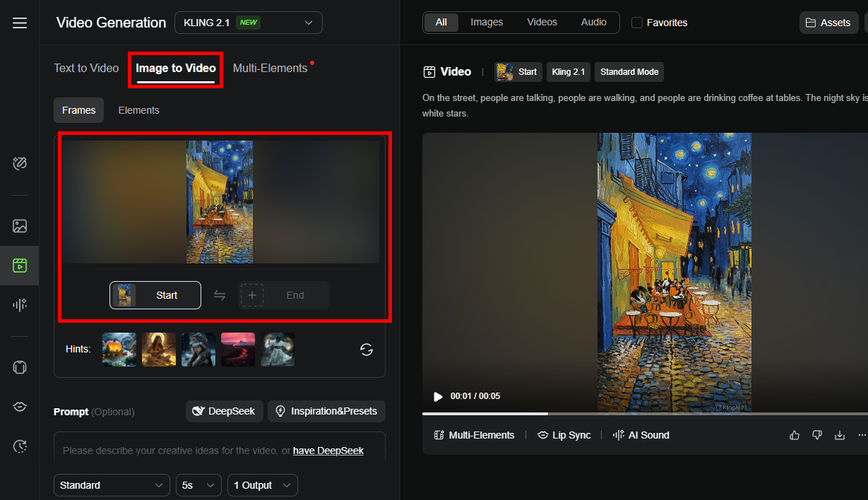Seek using the video progress bar
The height and width of the screenshot is (500, 868).
(x=645, y=414)
